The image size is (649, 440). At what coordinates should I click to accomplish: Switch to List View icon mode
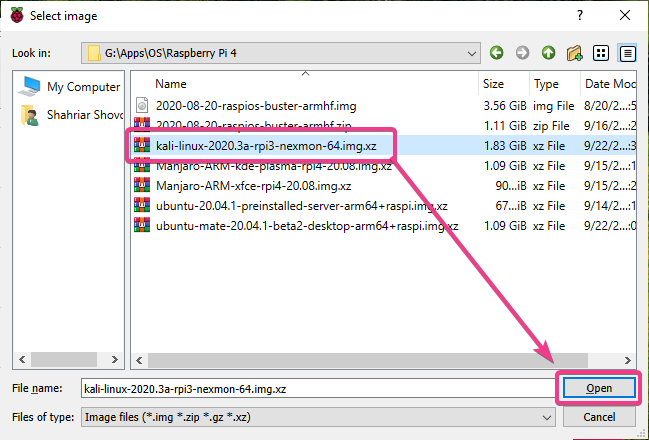click(x=601, y=53)
